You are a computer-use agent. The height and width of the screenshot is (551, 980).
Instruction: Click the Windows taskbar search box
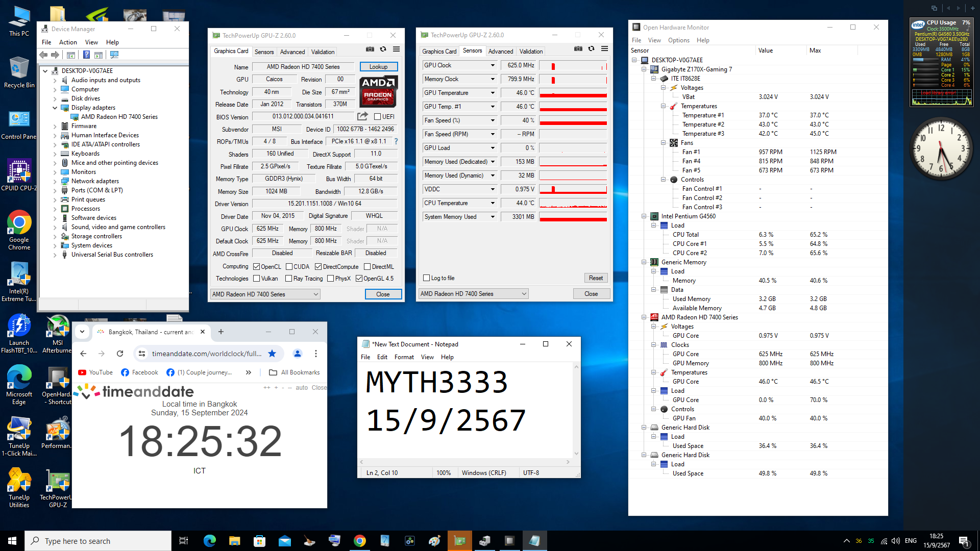tap(98, 541)
